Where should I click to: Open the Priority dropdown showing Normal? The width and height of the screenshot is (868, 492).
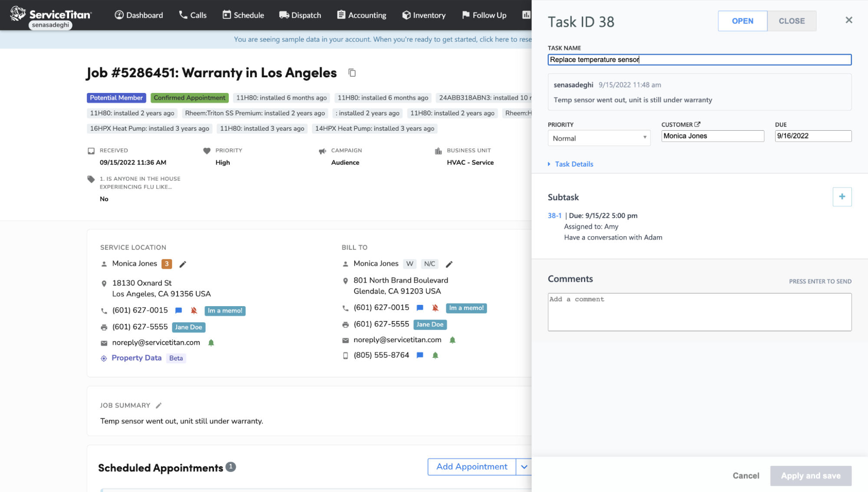tap(598, 138)
